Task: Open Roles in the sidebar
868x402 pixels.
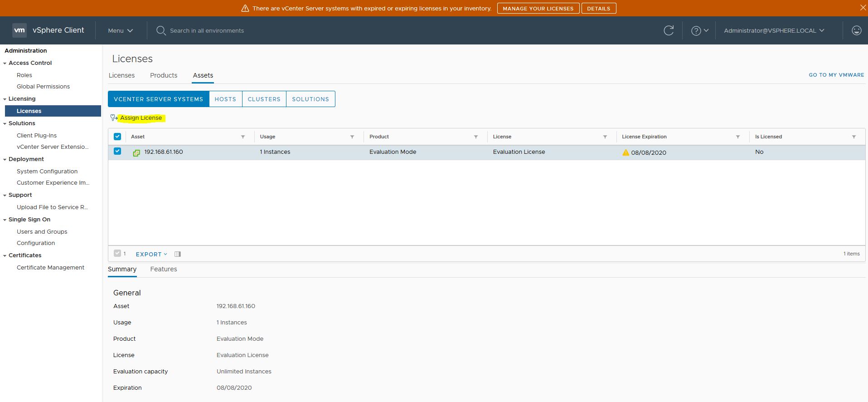Action: 24,75
